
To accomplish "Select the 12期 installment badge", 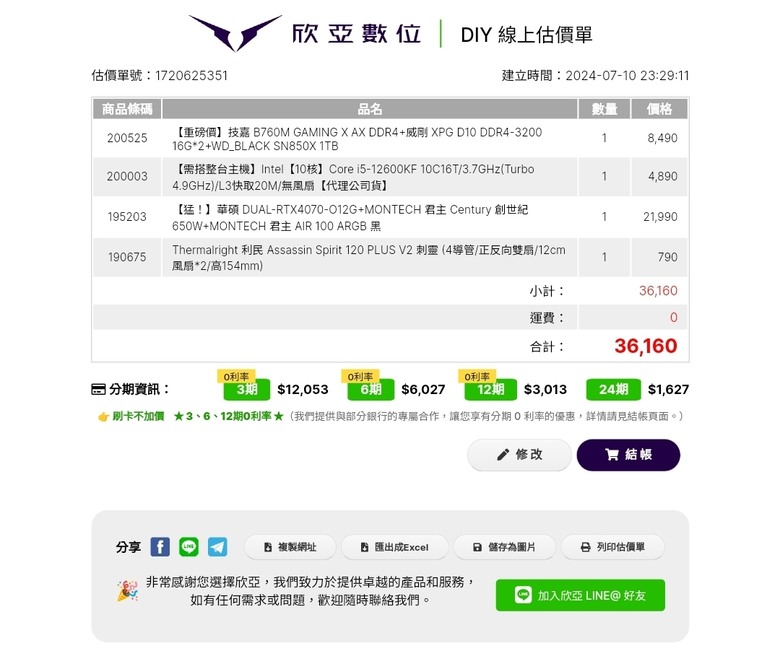I will click(490, 389).
